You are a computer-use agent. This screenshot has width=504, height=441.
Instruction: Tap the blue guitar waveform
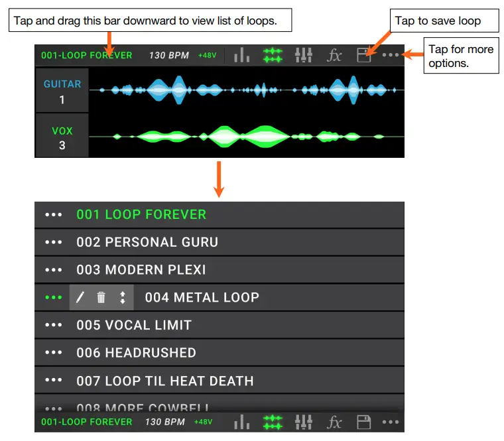click(247, 90)
